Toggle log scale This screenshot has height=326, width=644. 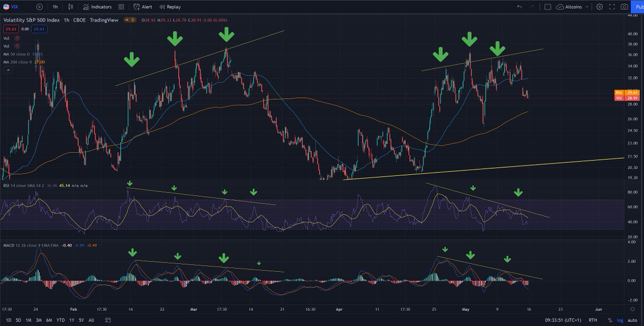click(x=620, y=320)
